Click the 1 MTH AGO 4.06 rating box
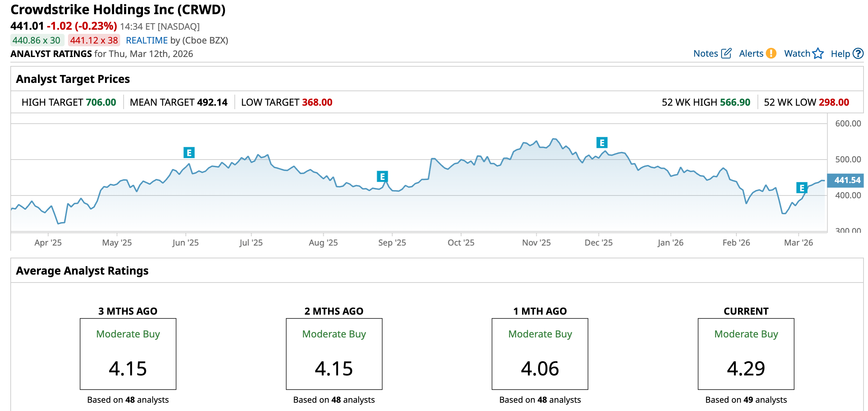This screenshot has width=868, height=411. 540,354
